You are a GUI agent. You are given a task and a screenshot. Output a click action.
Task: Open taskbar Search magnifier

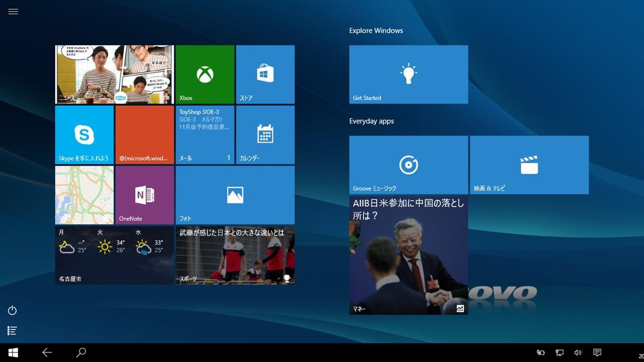pos(81,352)
